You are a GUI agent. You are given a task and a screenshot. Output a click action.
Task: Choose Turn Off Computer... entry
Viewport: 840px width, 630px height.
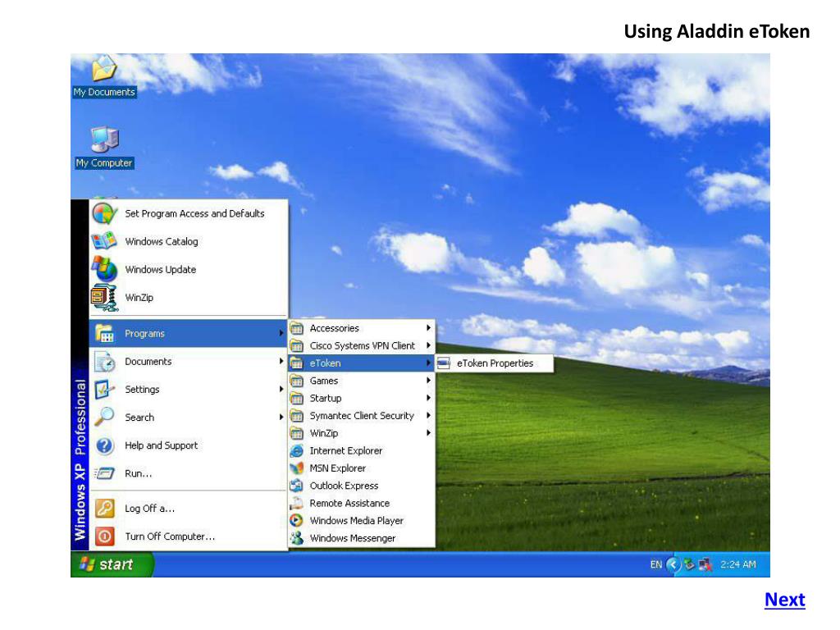(x=188, y=536)
